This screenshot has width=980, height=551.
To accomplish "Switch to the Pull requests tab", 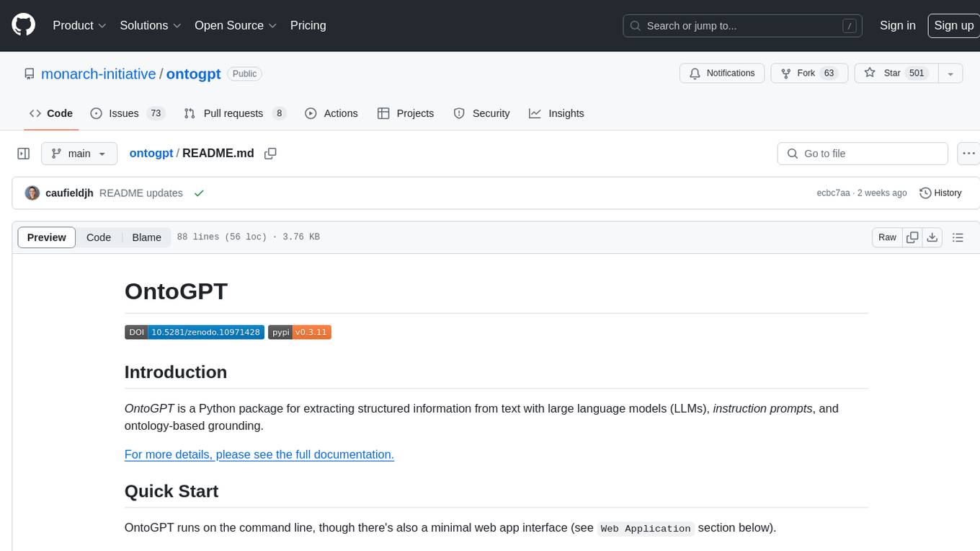I will tap(235, 113).
